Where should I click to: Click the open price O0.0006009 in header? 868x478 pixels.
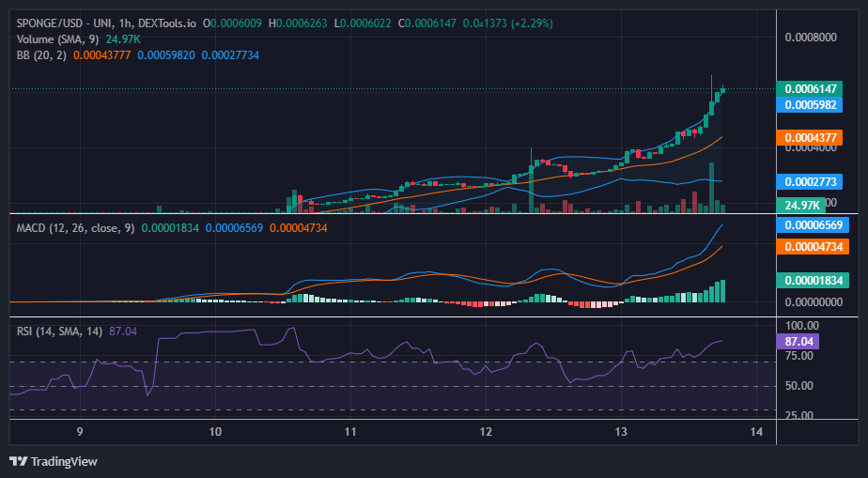pos(233,23)
